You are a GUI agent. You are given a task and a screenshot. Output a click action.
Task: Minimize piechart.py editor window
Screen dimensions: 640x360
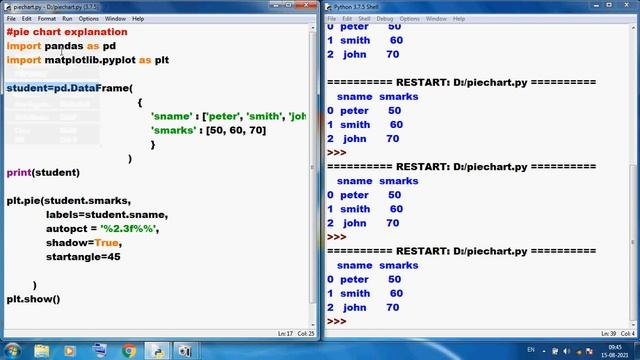276,5
